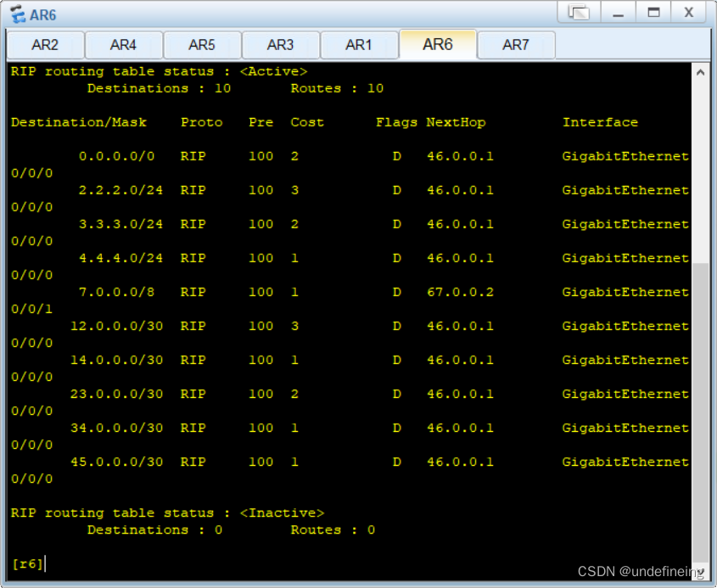Select the 4.4.4.0/24 destination entry
The width and height of the screenshot is (717, 588).
120,258
